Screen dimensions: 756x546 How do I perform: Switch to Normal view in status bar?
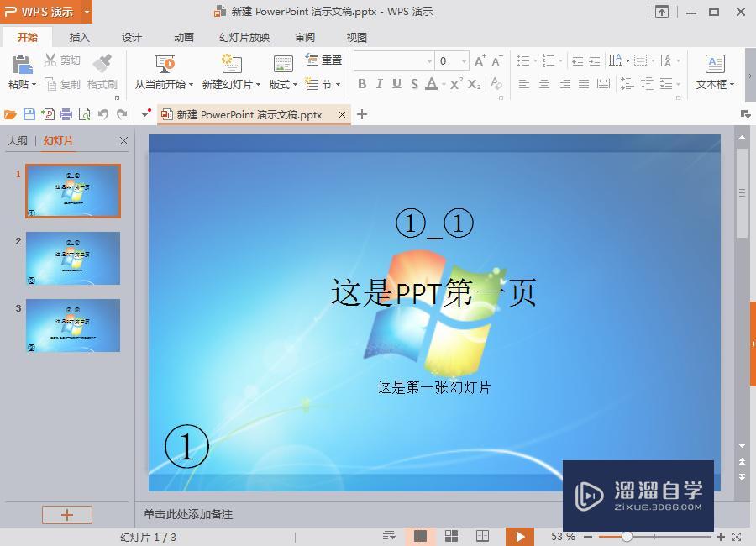point(421,536)
